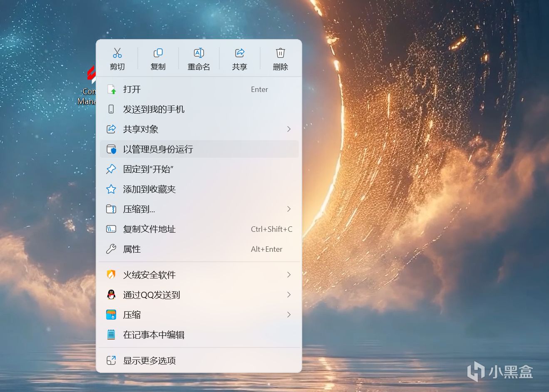The width and height of the screenshot is (549, 392).
Task: Expand the 压缩到... submenu arrow
Action: pos(289,209)
